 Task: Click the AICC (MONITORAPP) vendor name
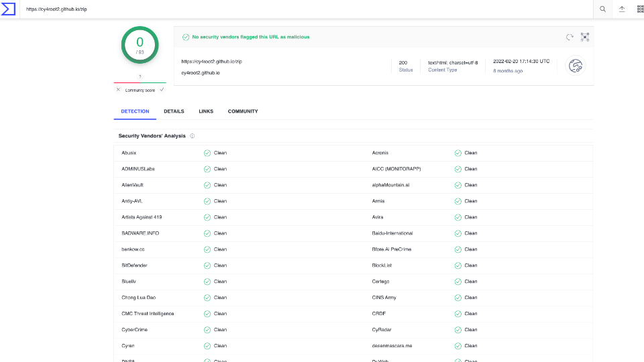(396, 169)
